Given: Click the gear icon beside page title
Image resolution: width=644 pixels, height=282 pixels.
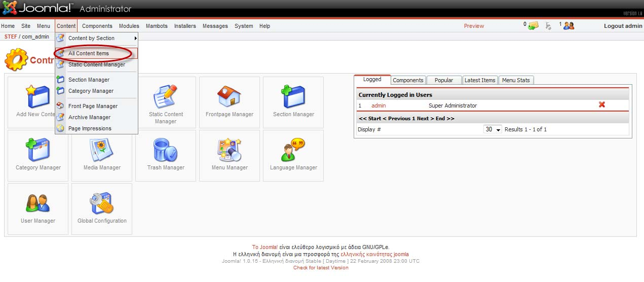Looking at the screenshot, I should point(16,60).
